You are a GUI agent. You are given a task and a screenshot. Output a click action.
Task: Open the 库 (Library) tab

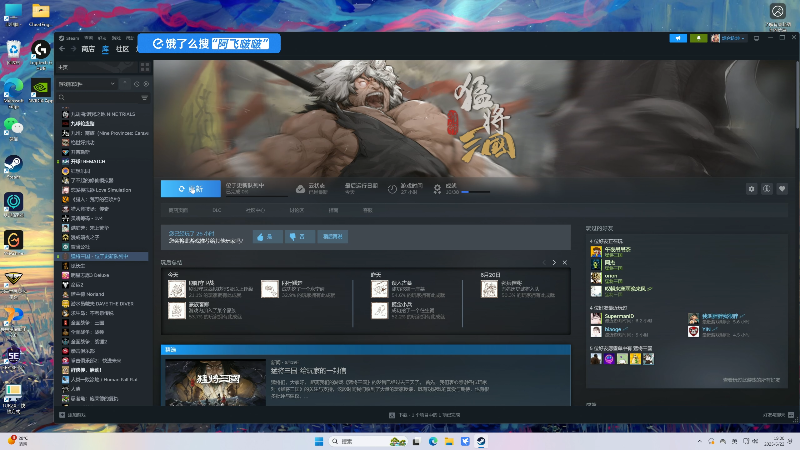pyautogui.click(x=106, y=49)
